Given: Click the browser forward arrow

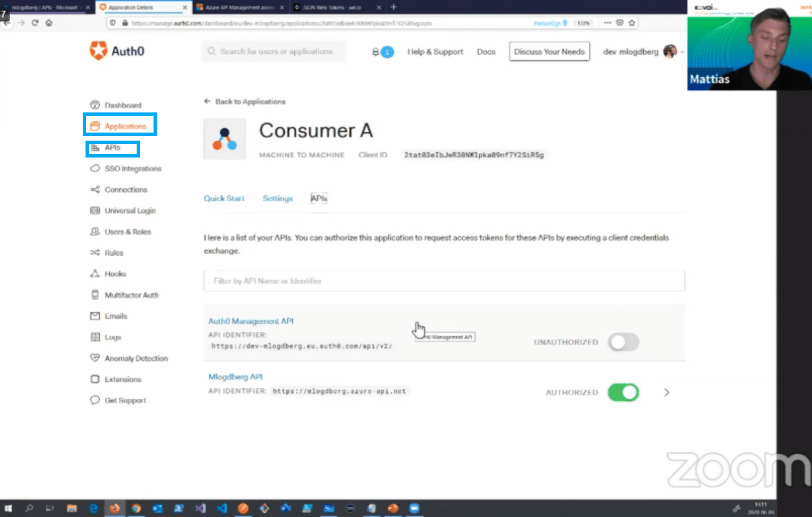Looking at the screenshot, I should click(x=21, y=22).
